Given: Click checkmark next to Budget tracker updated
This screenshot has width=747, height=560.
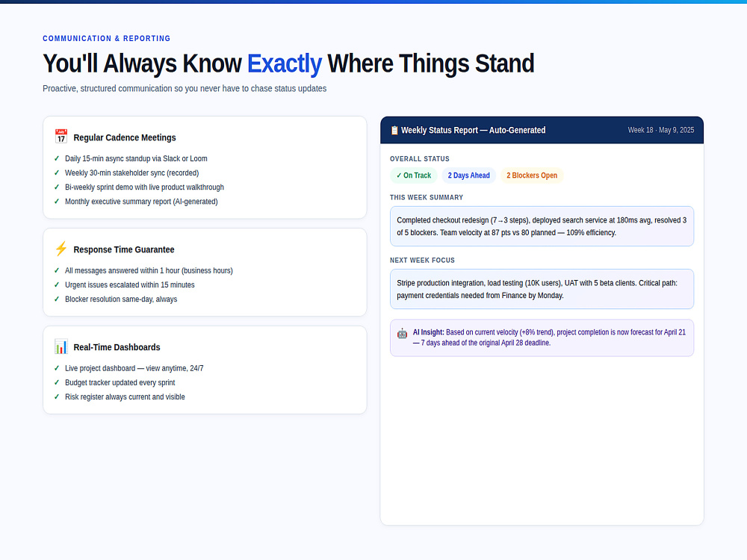Looking at the screenshot, I should (57, 382).
